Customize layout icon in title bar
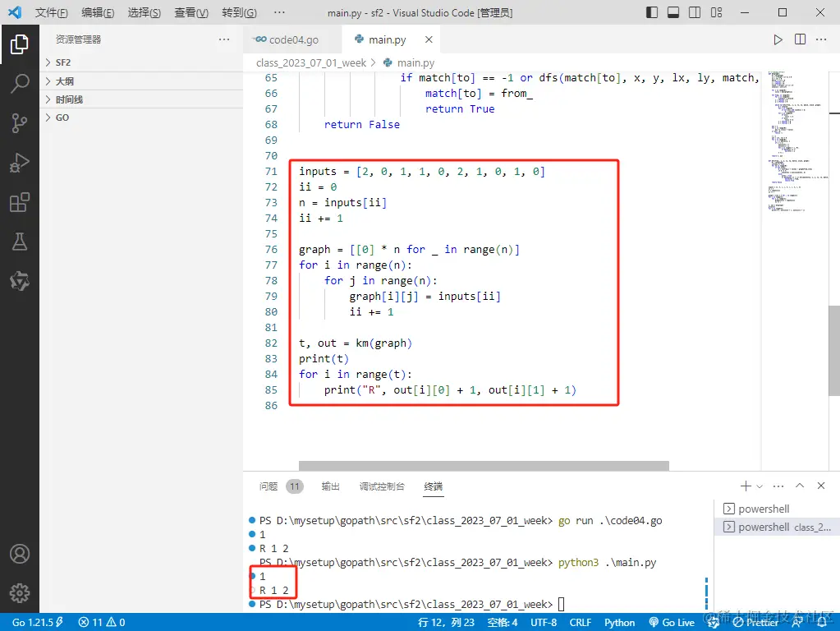The image size is (840, 631). [x=716, y=12]
